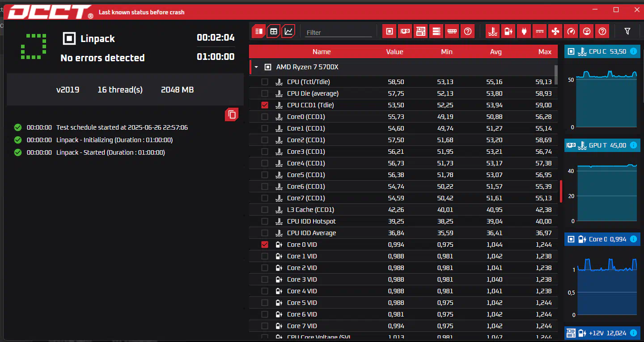Toggle the motherboard sensor filter icon
The height and width of the screenshot is (342, 644).
click(x=421, y=31)
